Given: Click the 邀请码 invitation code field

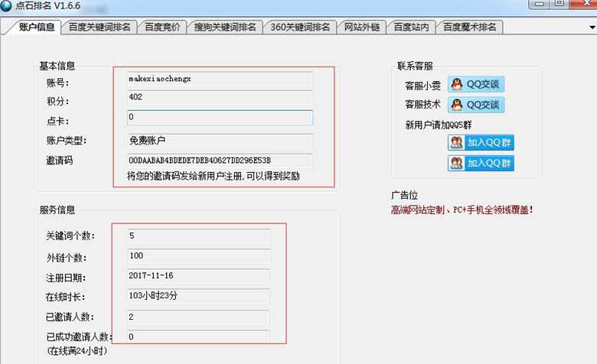Looking at the screenshot, I should 220,161.
